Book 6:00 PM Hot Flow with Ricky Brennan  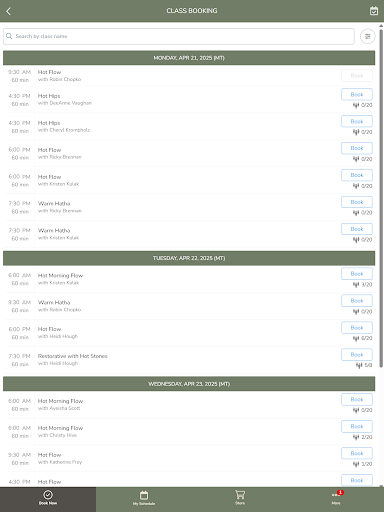[x=357, y=148]
